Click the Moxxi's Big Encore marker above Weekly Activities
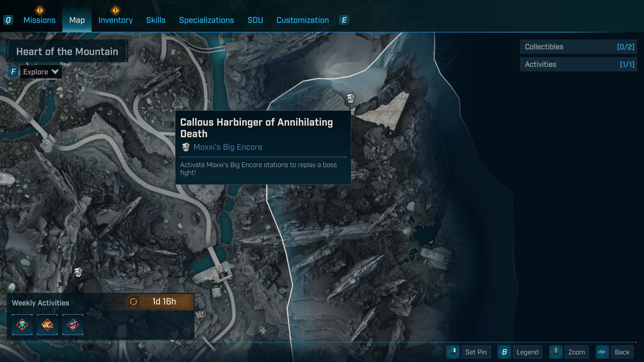The width and height of the screenshot is (644, 362). [x=78, y=272]
